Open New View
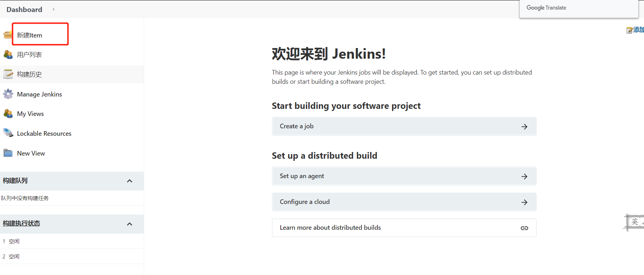644x275 pixels. [x=31, y=153]
